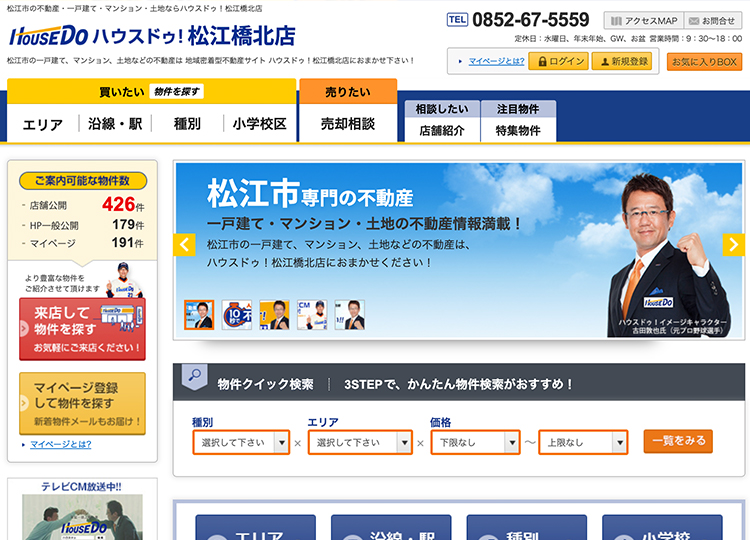Click the 店舗公開 426件 count
Screen dimensions: 750x540
point(122,205)
